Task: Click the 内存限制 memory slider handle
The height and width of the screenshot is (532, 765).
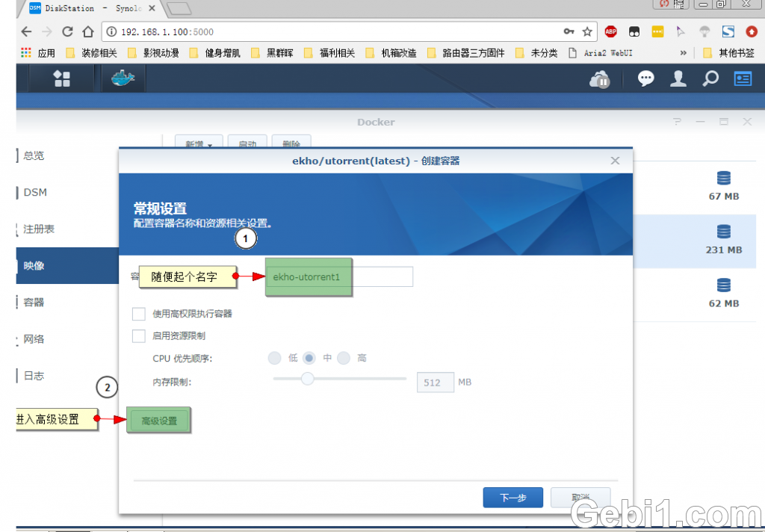Action: click(307, 380)
